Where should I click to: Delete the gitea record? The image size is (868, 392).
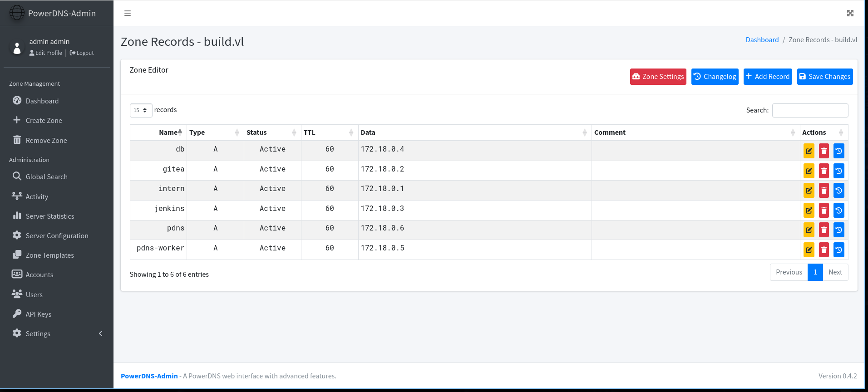pos(824,171)
